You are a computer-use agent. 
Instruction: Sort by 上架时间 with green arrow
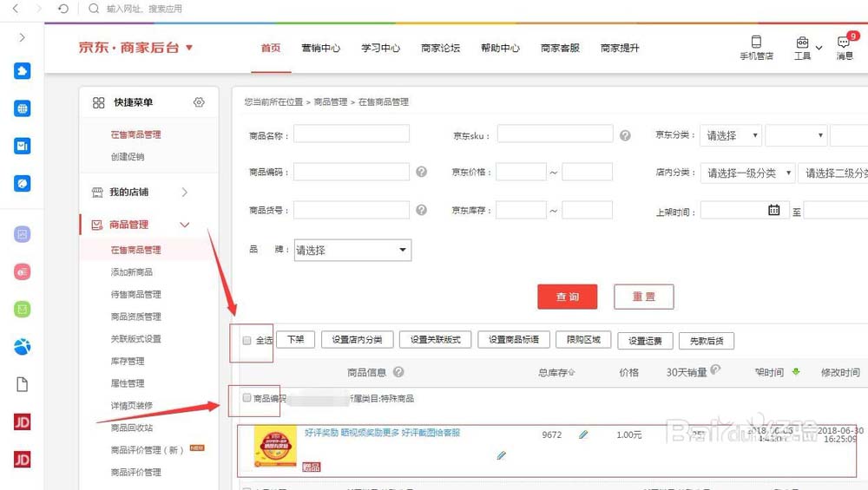(x=795, y=372)
